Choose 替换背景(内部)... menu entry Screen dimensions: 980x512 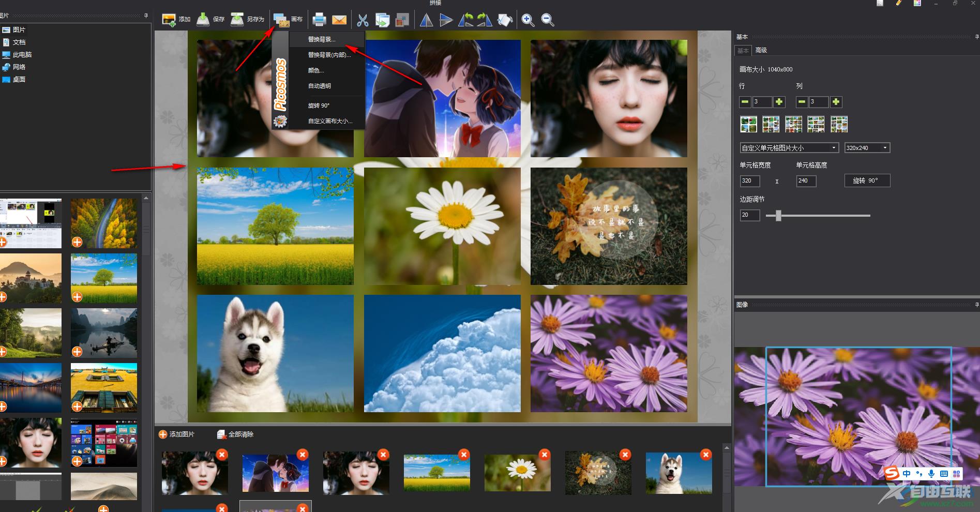click(327, 55)
